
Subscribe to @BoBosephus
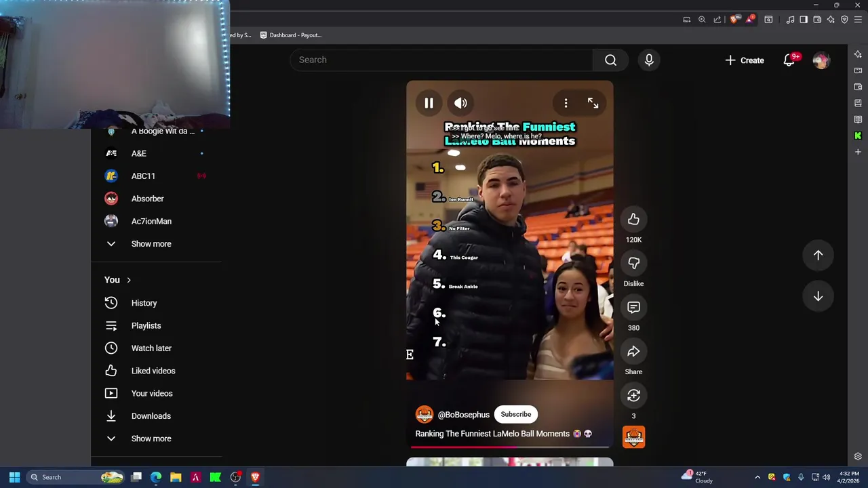[515, 414]
